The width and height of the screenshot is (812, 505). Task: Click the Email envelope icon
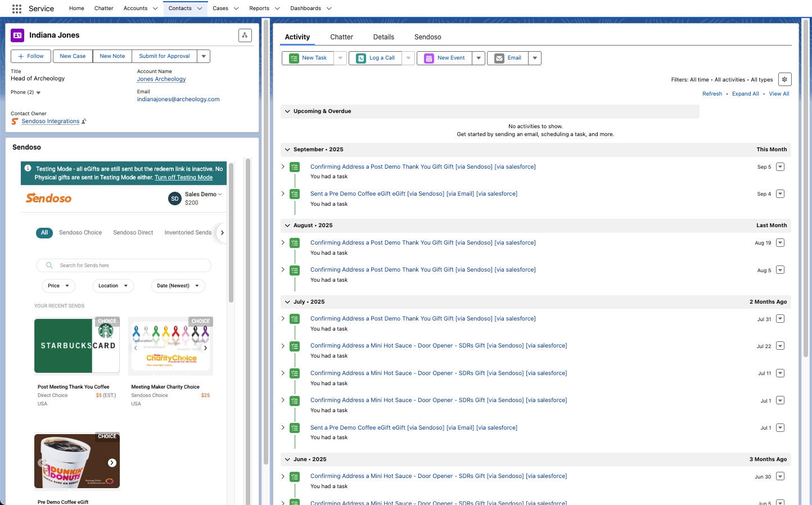click(499, 58)
